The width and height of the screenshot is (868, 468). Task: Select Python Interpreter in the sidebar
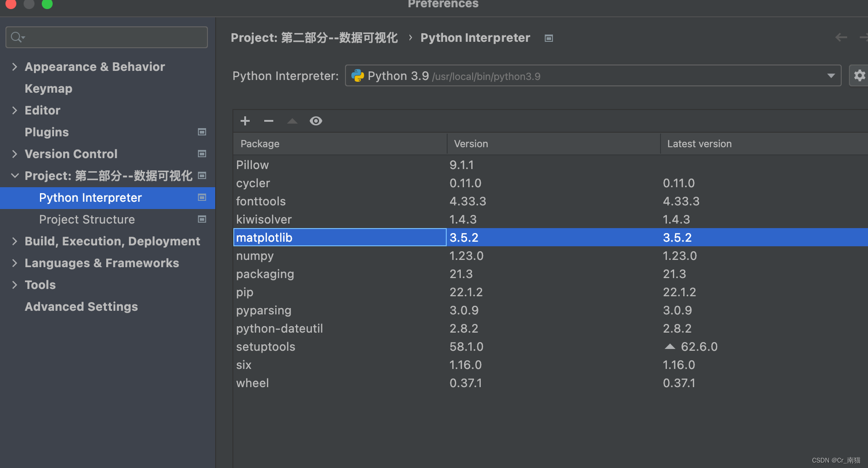108,198
